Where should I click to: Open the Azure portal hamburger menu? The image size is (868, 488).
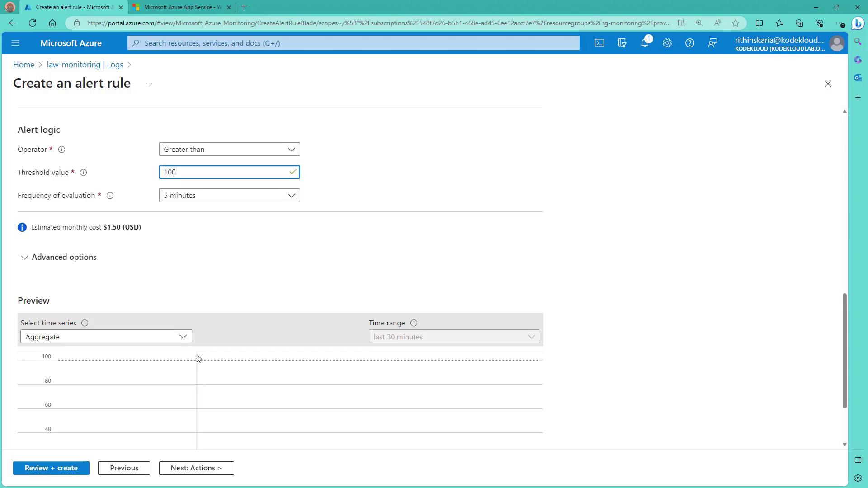point(15,43)
